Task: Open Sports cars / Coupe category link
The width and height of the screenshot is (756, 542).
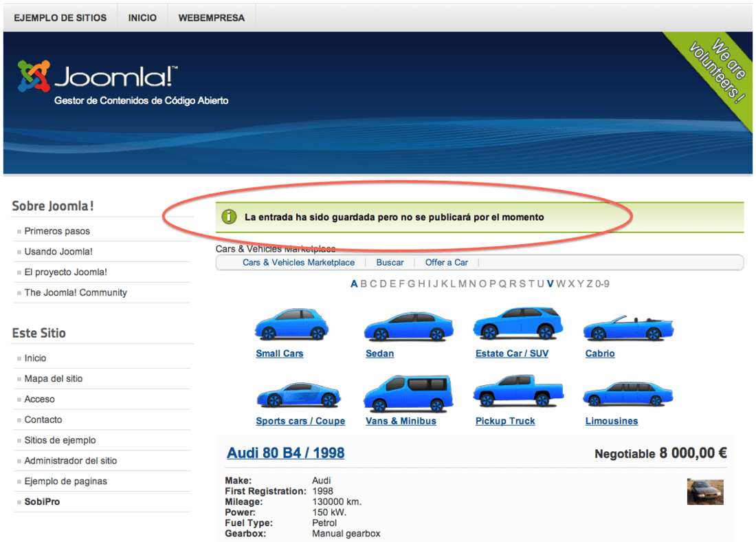Action: [300, 421]
